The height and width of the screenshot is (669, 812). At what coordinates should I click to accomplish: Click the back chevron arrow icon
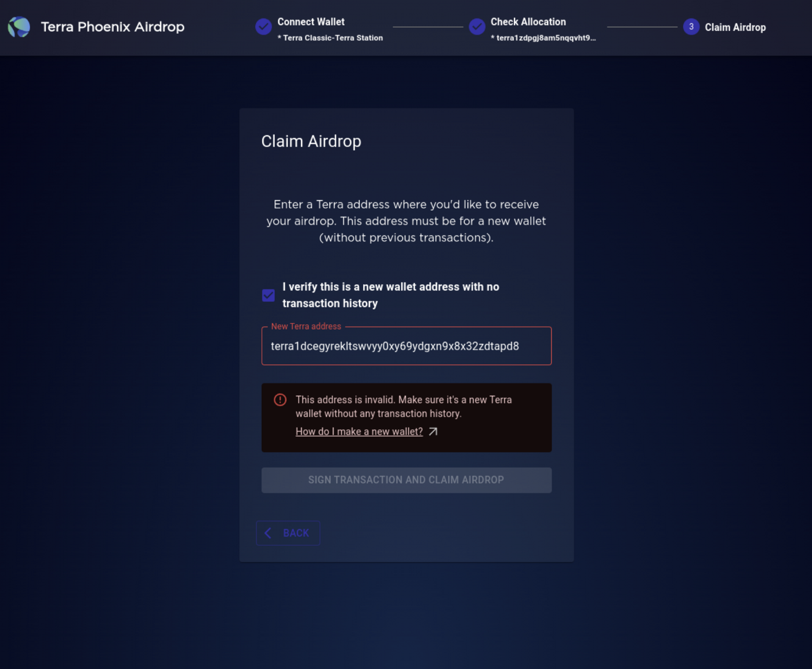268,533
